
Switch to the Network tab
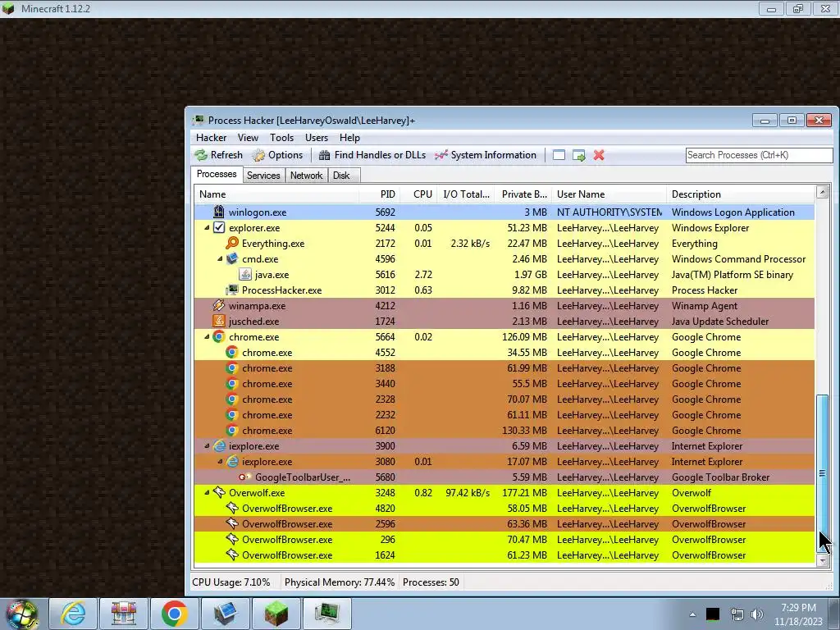(x=307, y=176)
